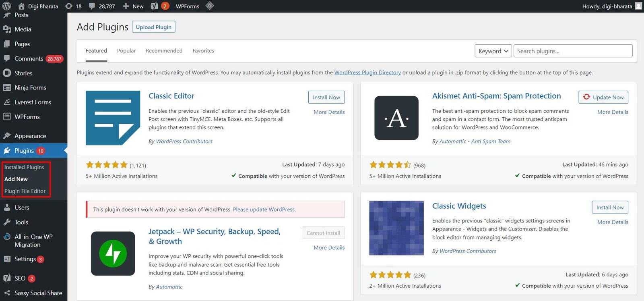Click the Akismet plugin thumbnail
Viewport: 644px width, 301px height.
[396, 118]
